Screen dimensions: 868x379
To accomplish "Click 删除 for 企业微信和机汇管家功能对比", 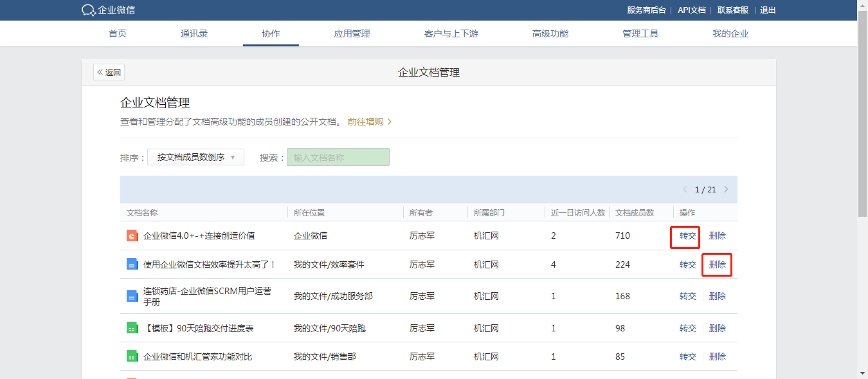I will click(x=718, y=356).
